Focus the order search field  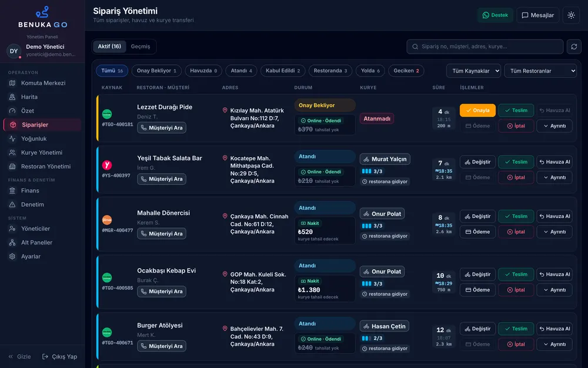pyautogui.click(x=485, y=47)
